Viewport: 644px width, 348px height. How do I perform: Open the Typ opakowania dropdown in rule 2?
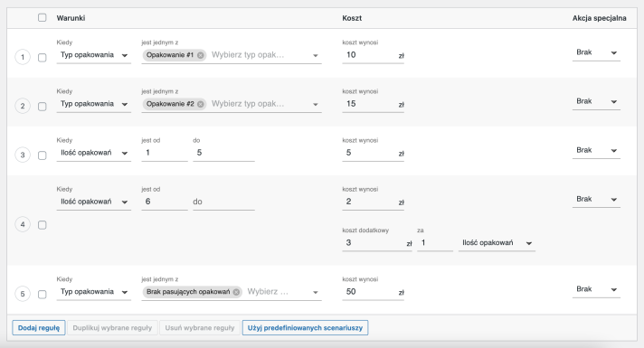(x=94, y=104)
